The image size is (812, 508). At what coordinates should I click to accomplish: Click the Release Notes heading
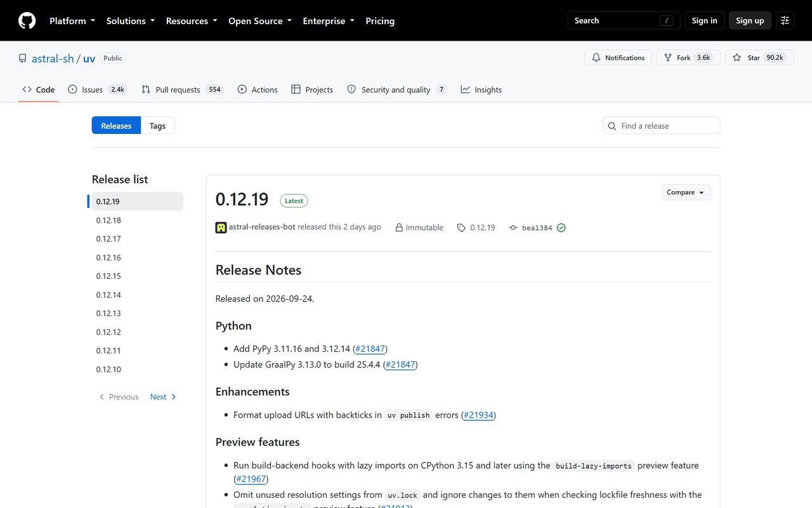[x=258, y=270]
